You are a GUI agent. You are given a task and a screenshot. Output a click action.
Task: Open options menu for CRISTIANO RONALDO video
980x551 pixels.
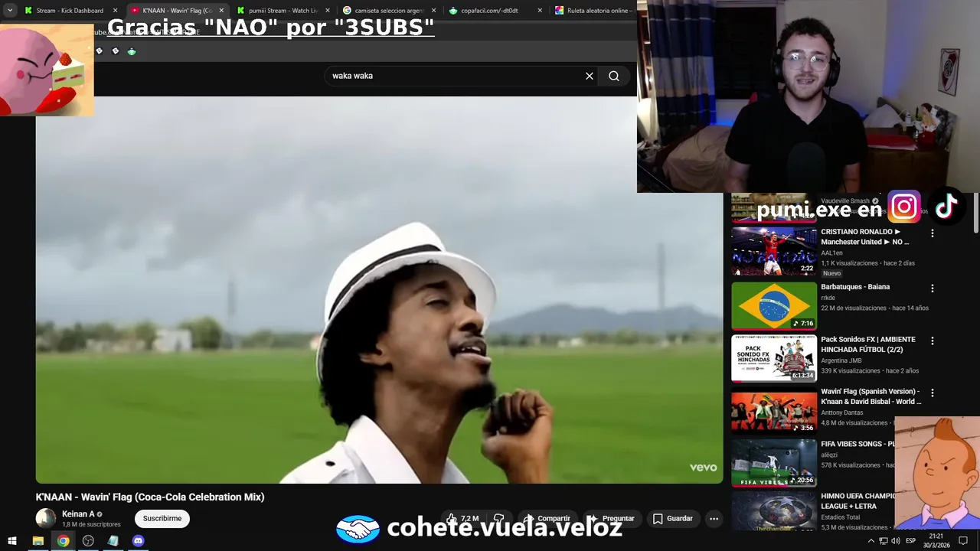(933, 233)
